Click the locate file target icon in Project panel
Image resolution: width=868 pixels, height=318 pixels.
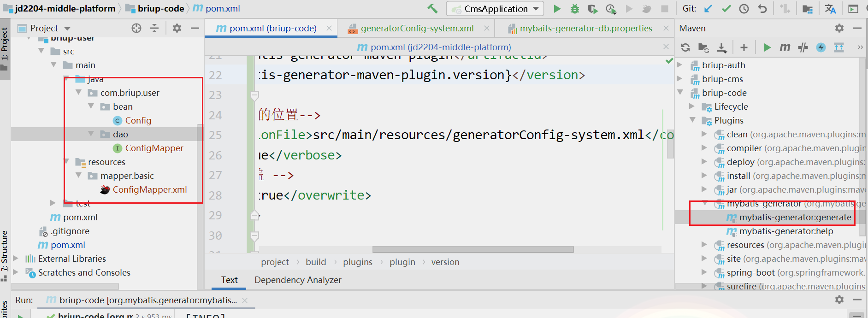pyautogui.click(x=136, y=28)
